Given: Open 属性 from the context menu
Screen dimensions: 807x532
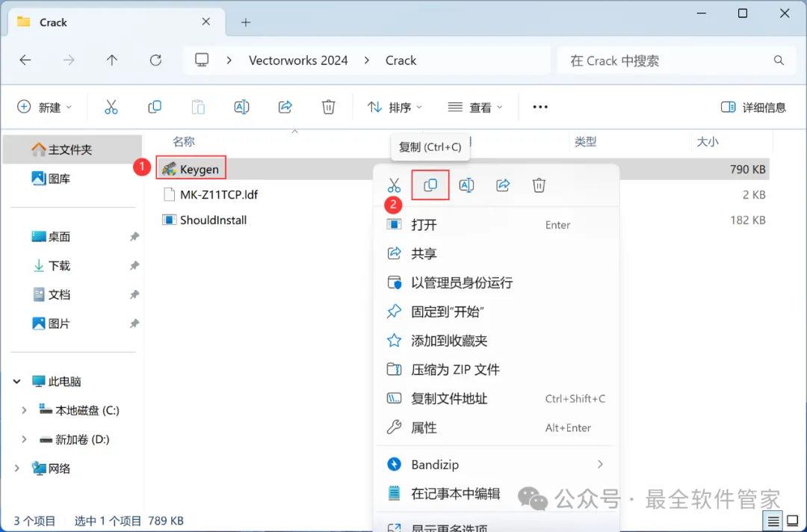Looking at the screenshot, I should point(497,427).
